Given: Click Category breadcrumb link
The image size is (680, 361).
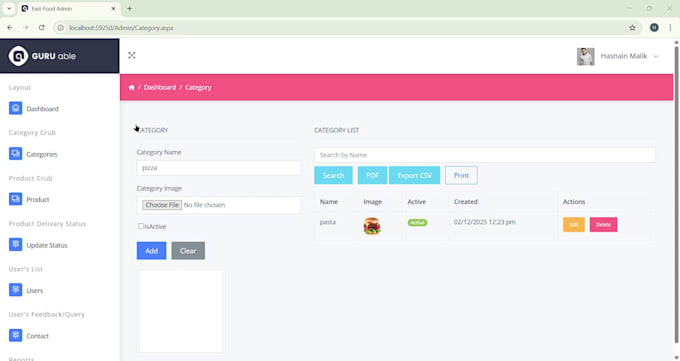Looking at the screenshot, I should pyautogui.click(x=198, y=87).
